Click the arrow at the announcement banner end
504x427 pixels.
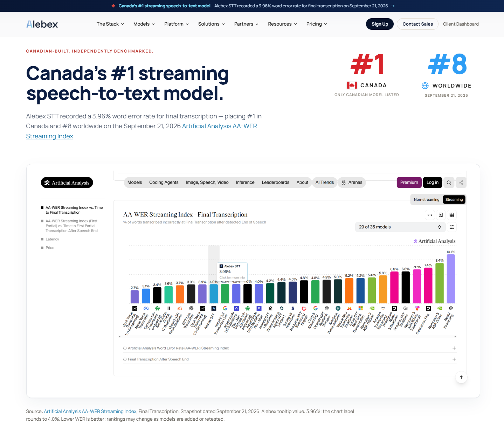393,6
